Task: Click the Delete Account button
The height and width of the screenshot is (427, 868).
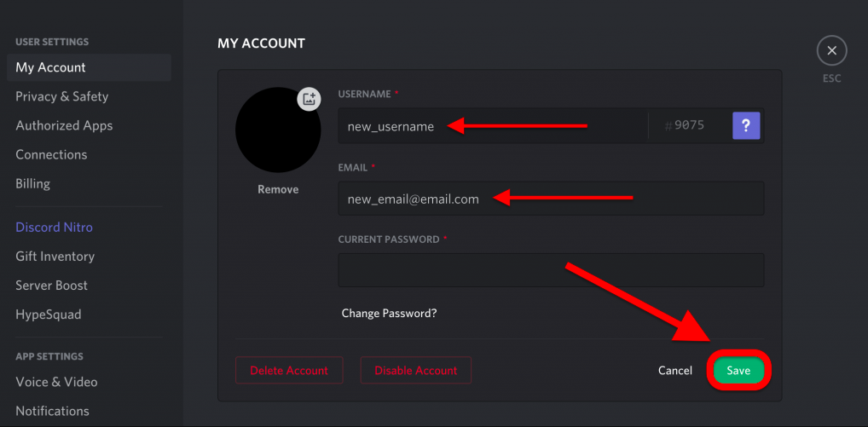Action: (x=289, y=371)
